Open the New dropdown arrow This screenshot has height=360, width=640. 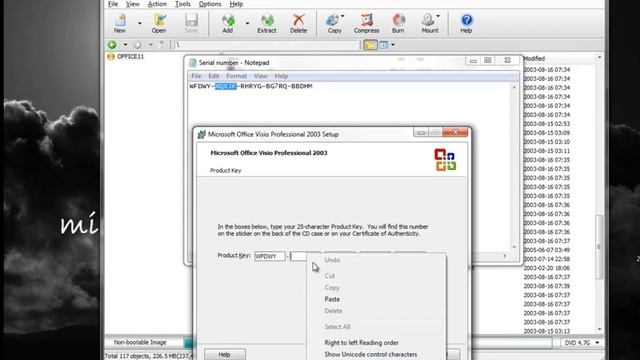point(140,23)
